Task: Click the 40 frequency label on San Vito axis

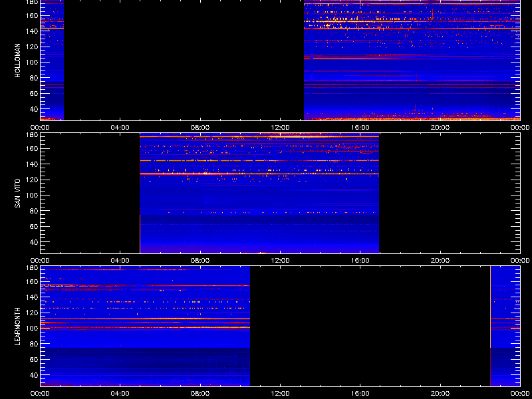Action: (x=34, y=242)
